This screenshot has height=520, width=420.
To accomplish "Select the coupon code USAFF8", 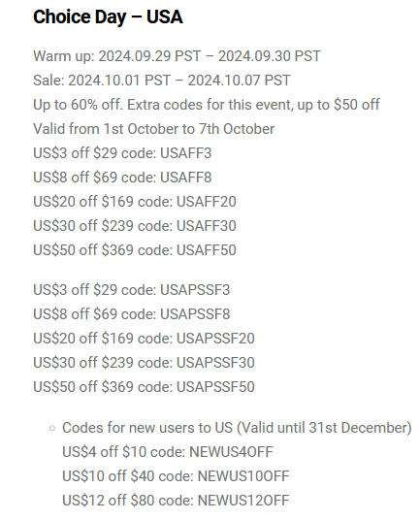I will [185, 178].
